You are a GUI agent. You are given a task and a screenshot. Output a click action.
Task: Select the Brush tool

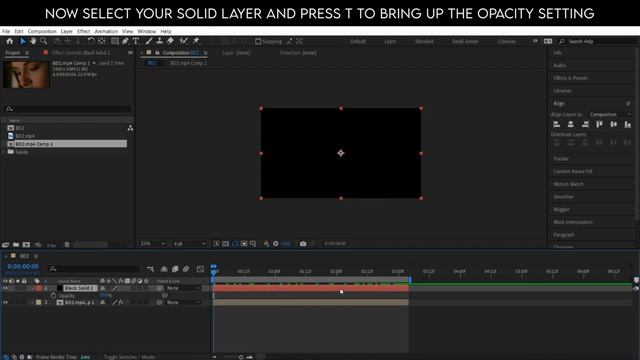click(x=149, y=41)
